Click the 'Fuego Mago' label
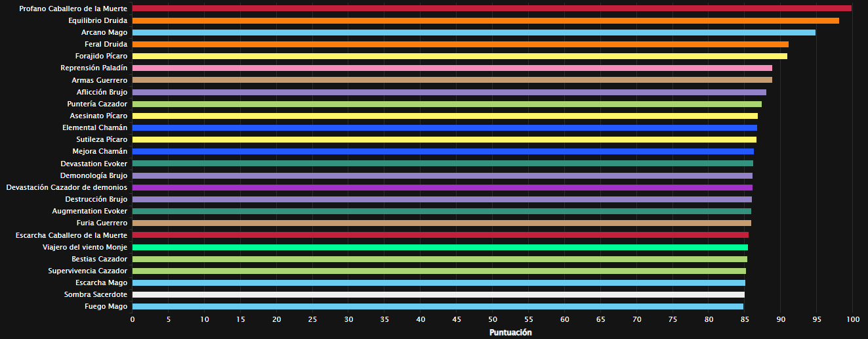The image size is (868, 339). [106, 306]
